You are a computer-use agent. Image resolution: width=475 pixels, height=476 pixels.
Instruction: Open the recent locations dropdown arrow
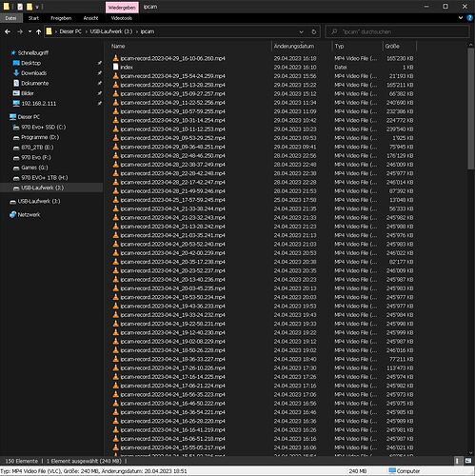coord(30,31)
